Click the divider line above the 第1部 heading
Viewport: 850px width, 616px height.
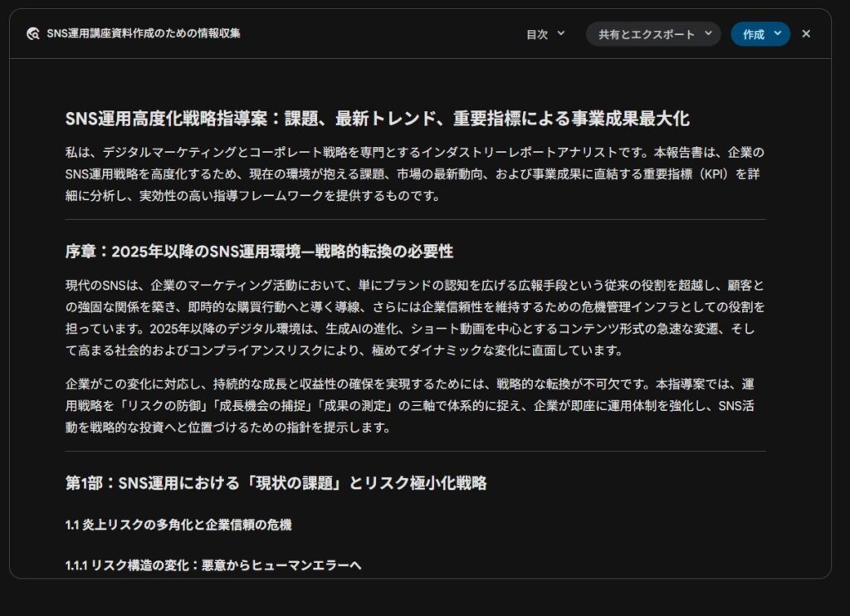(415, 451)
